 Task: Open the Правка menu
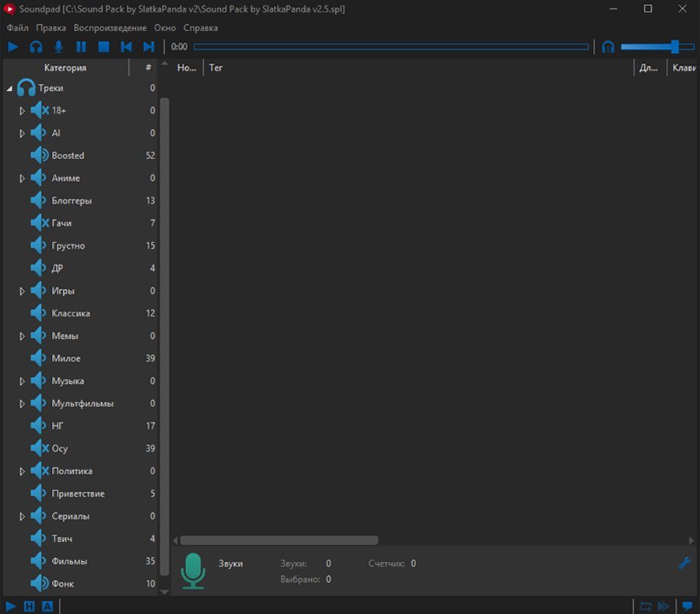(51, 28)
